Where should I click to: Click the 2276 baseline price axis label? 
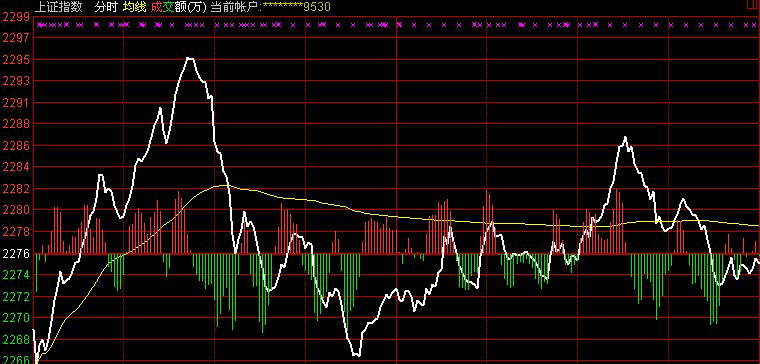16,253
